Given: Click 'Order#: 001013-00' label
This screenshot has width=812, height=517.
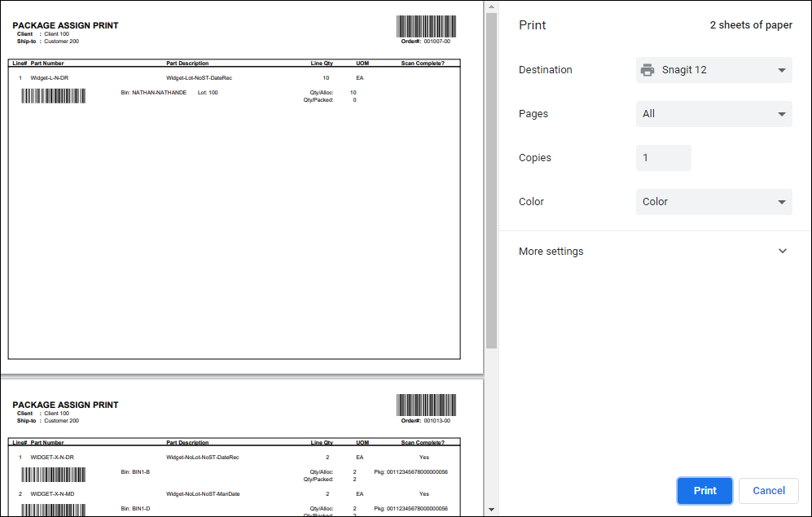Looking at the screenshot, I should tap(426, 421).
